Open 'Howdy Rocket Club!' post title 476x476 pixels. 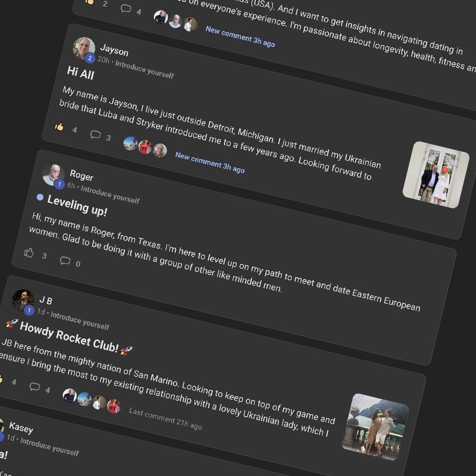point(69,337)
